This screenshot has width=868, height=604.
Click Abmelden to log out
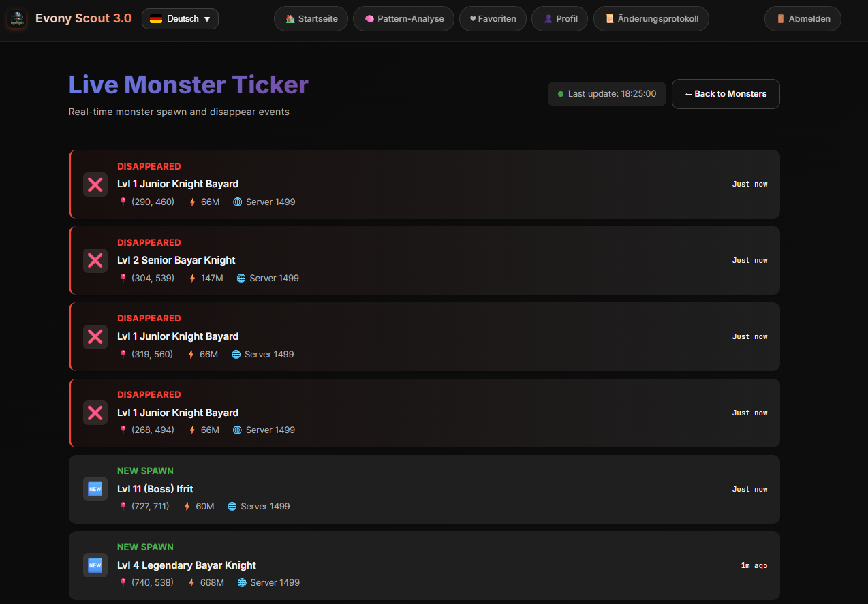pyautogui.click(x=803, y=18)
